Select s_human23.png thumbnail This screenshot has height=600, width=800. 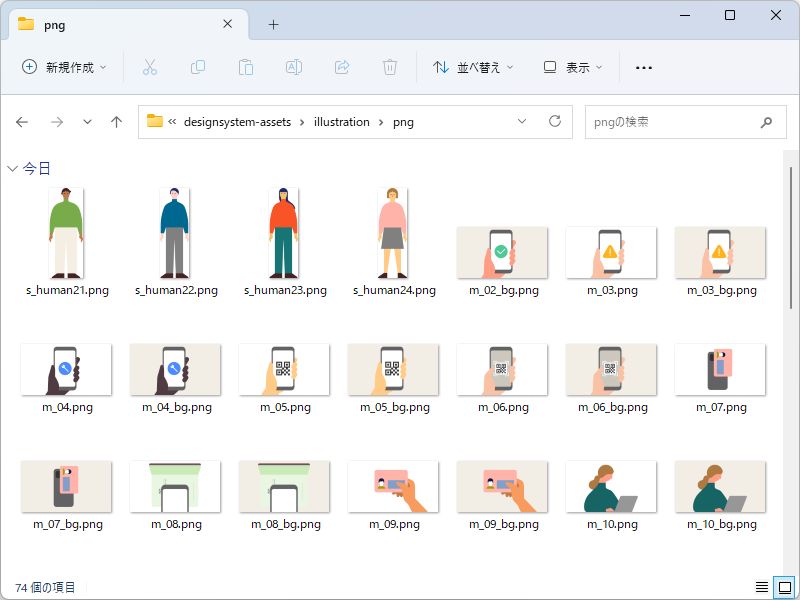284,233
